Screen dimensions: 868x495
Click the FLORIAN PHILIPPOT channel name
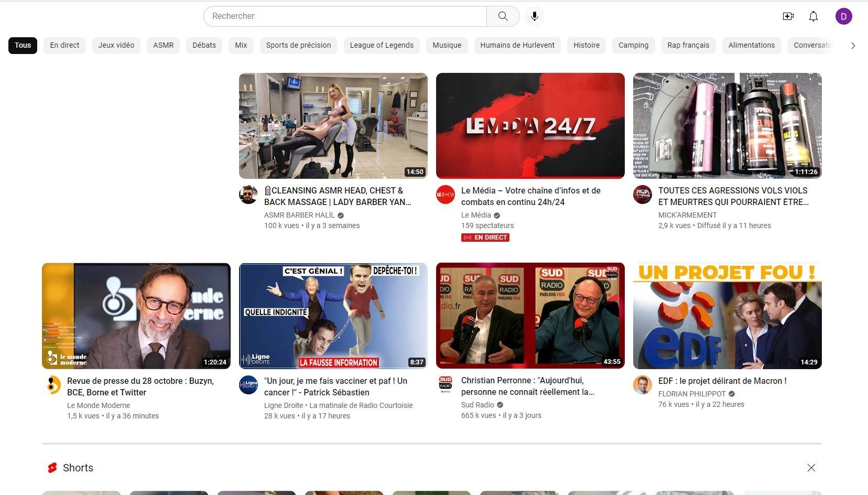click(x=692, y=394)
